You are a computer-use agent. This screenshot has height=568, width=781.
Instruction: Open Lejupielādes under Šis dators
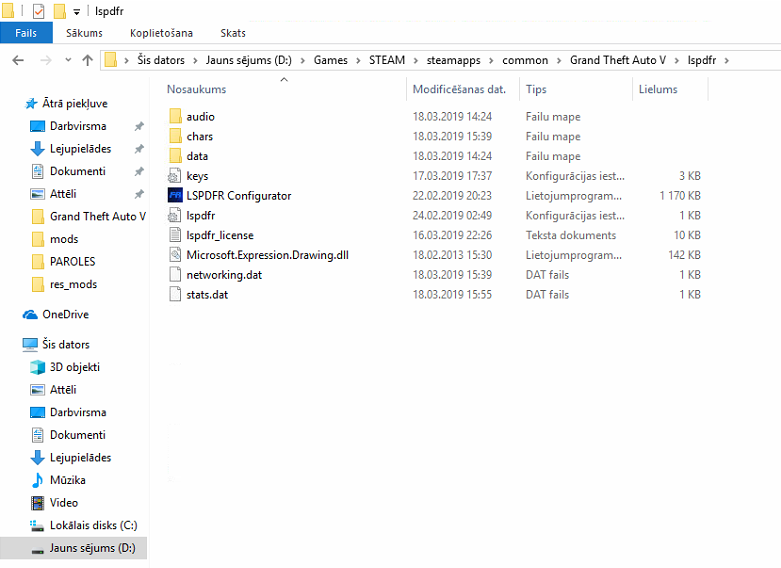[80, 457]
